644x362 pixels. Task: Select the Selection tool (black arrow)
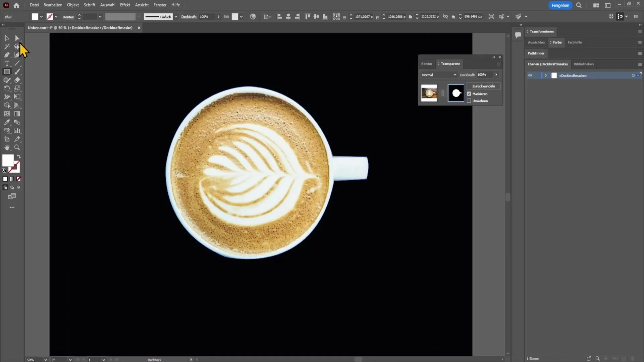(7, 38)
